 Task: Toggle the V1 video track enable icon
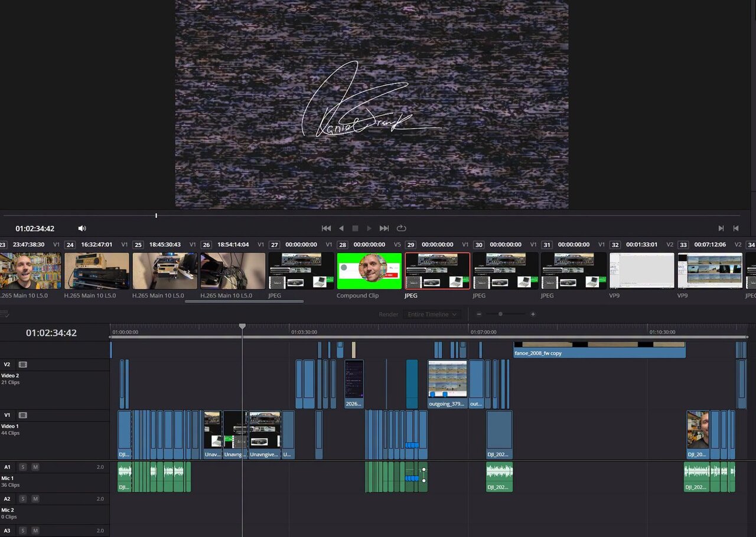coord(23,415)
